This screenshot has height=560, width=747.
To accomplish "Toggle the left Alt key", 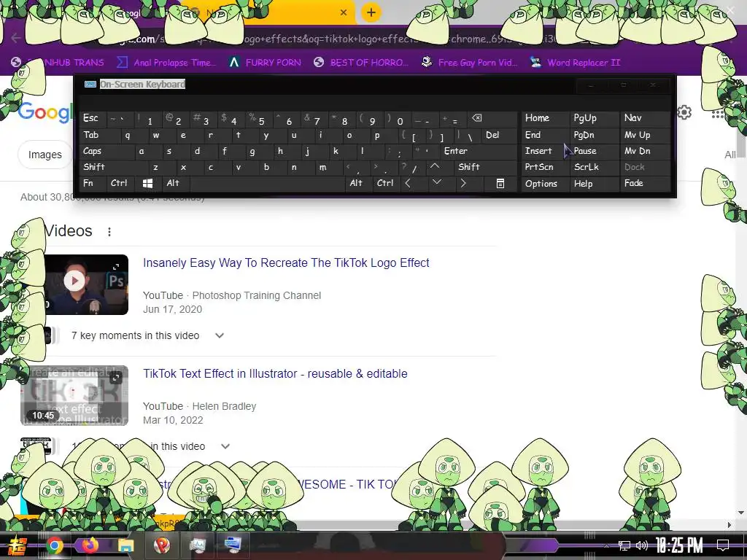I will (174, 183).
